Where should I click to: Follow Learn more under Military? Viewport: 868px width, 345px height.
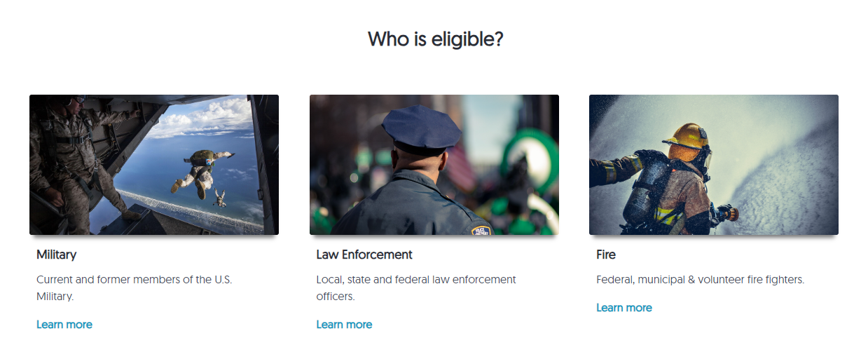tap(64, 325)
